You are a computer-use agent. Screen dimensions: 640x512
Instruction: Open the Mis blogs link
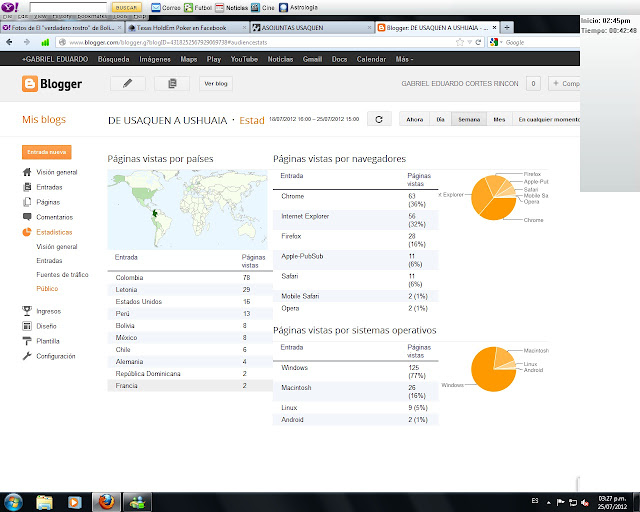[44, 120]
